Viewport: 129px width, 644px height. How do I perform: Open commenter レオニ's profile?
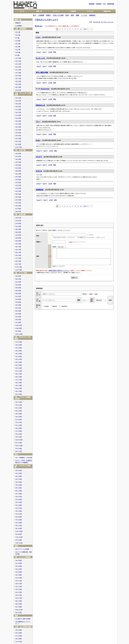(38, 37)
